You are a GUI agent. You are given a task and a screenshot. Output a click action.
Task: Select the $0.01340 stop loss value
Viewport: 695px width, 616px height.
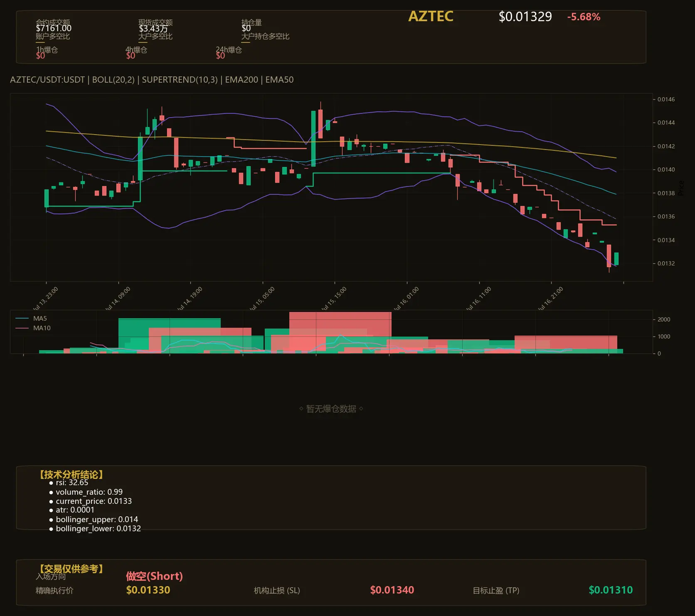[x=392, y=590]
